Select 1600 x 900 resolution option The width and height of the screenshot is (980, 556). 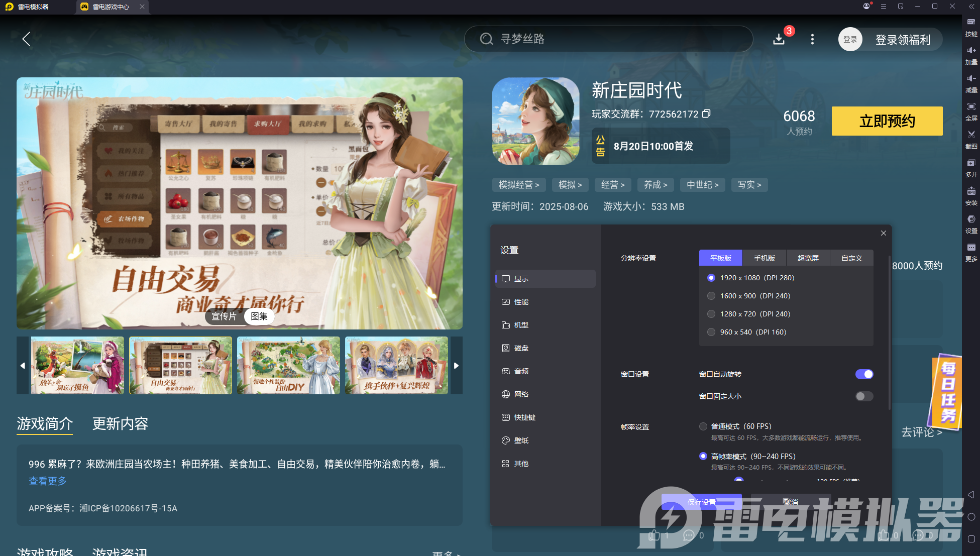coord(711,296)
